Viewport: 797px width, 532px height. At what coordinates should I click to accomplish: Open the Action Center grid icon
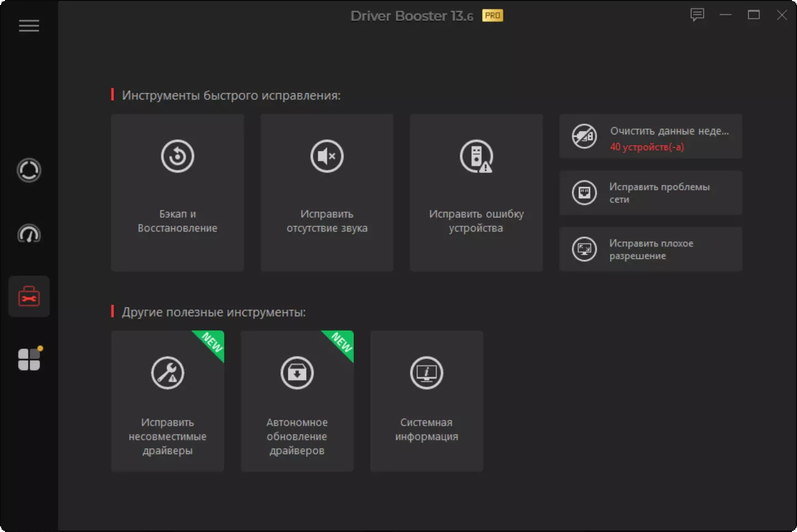tap(29, 359)
